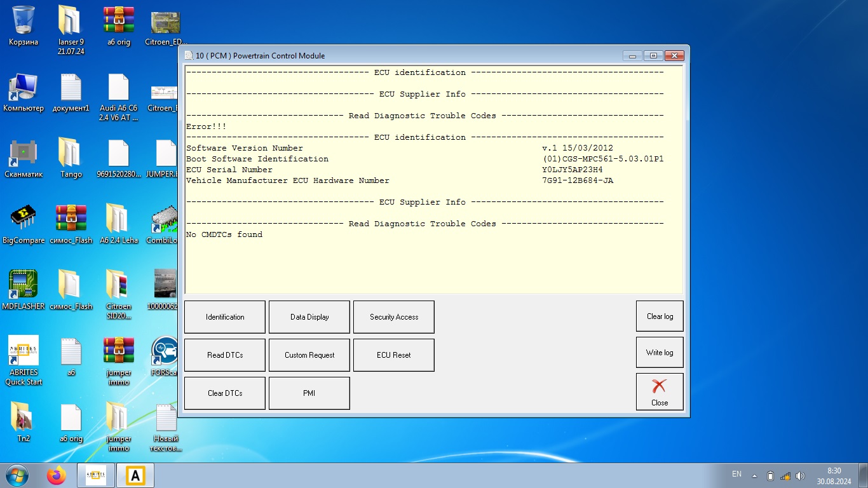Read DTCs from the module
This screenshot has width=868, height=488.
(x=224, y=355)
